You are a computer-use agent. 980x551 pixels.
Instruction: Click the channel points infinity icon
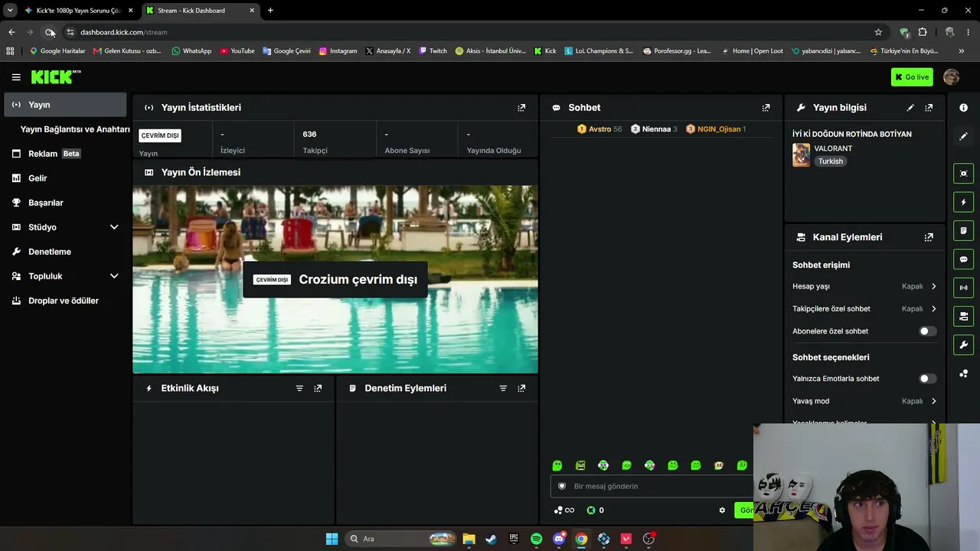564,510
